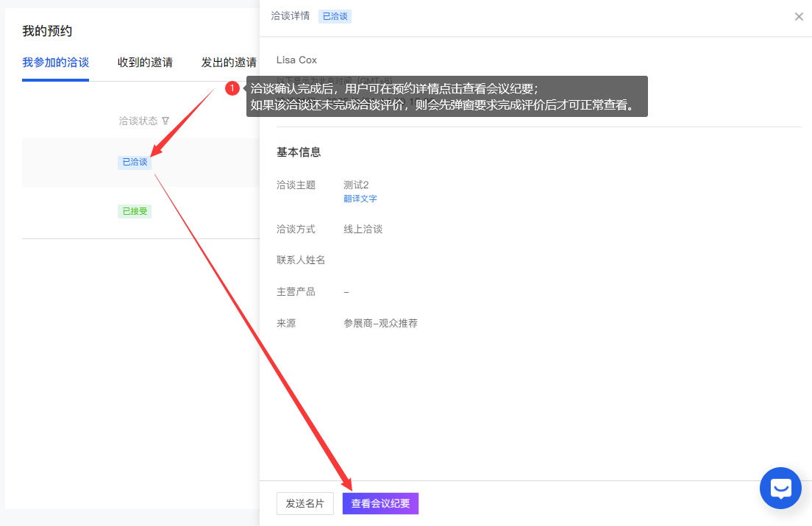The image size is (812, 526).
Task: Open the customer service chat bubble
Action: 780,488
